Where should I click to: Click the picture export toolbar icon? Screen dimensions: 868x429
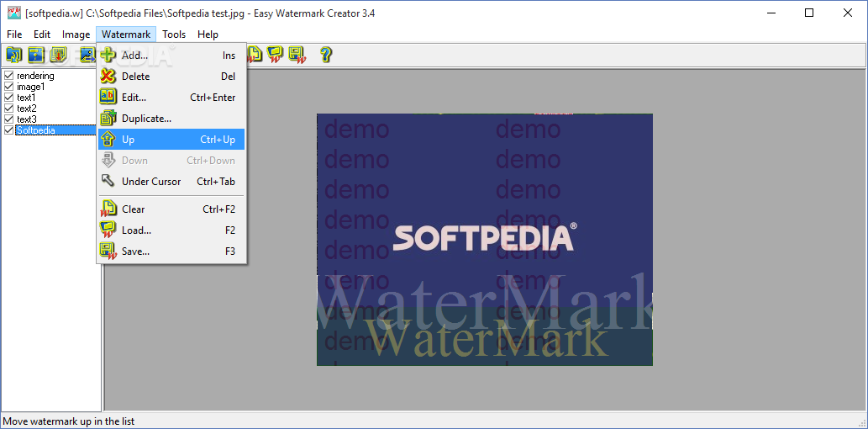(87, 55)
